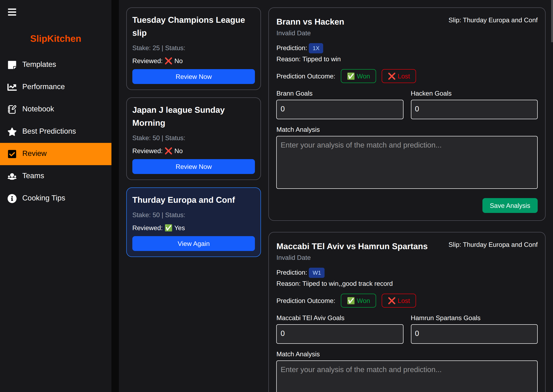Viewport: 553px width, 392px height.
Task: Mark Brann vs Hacken prediction as Won
Action: click(x=358, y=76)
